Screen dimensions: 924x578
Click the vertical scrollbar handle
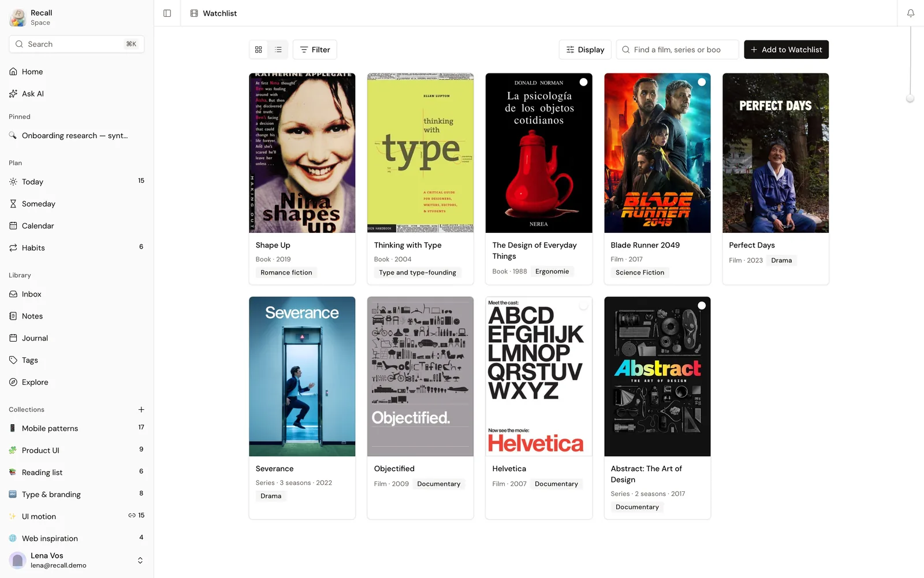(x=910, y=99)
